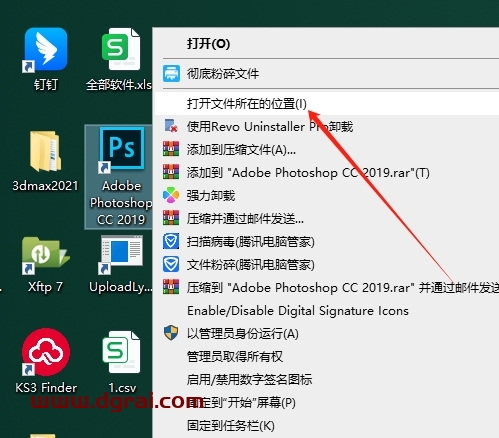
Task: Click WinRAR icon beside 压缩并通过邮件发送
Action: point(171,218)
